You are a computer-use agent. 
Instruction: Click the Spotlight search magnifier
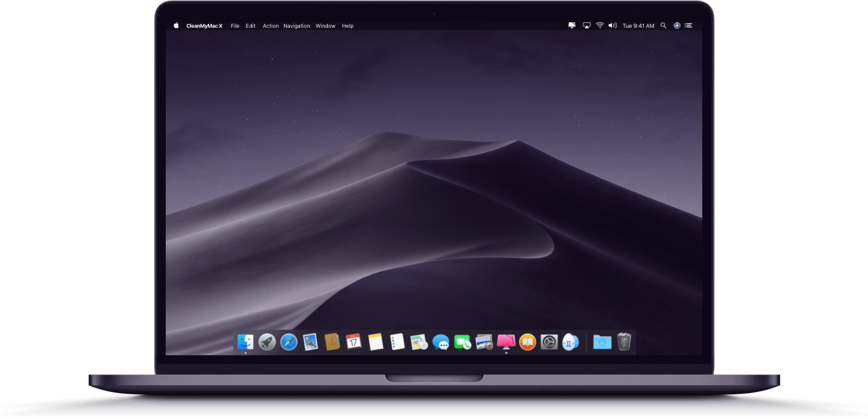[x=663, y=26]
